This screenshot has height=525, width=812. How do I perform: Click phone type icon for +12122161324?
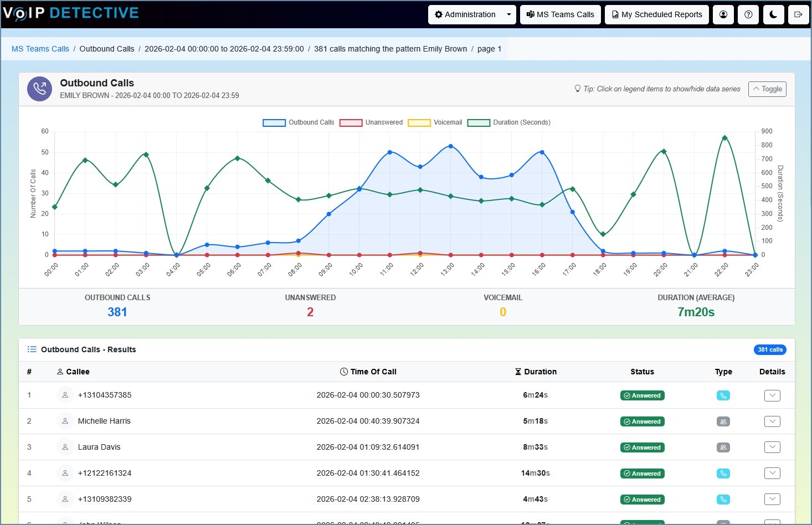723,473
